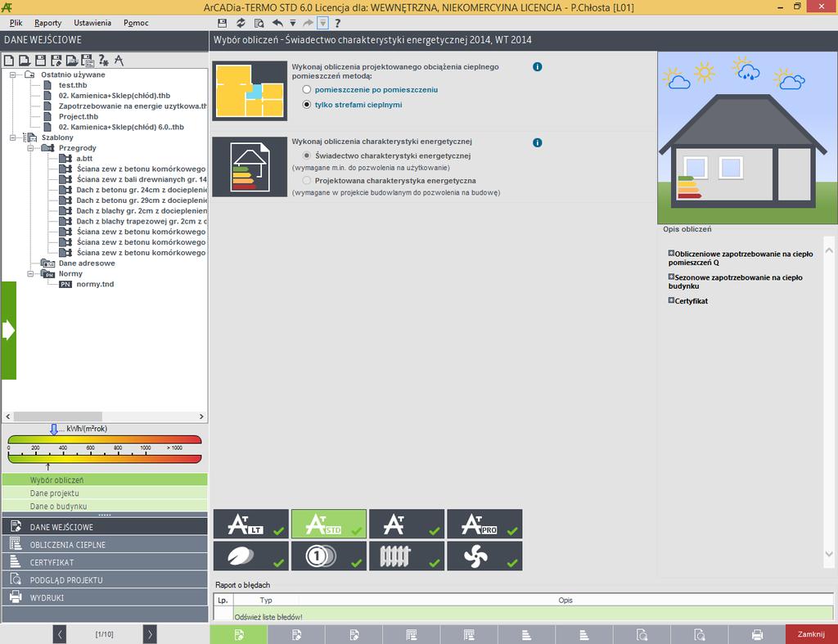Go to next page with right chevron
838x644 pixels.
pyautogui.click(x=151, y=634)
